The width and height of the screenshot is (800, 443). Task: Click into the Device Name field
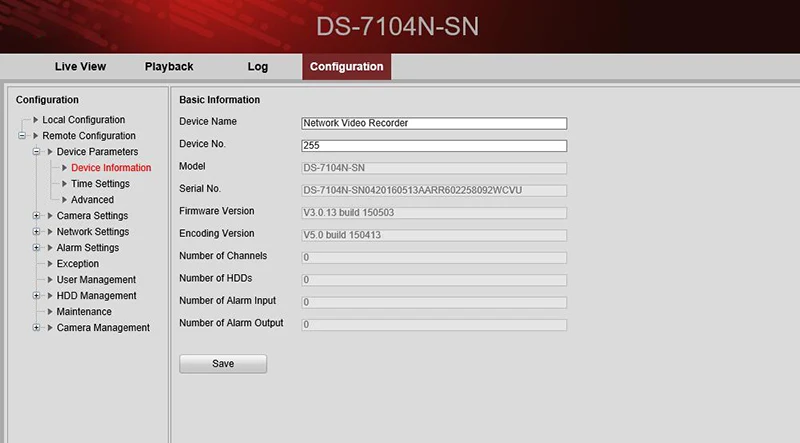point(434,123)
